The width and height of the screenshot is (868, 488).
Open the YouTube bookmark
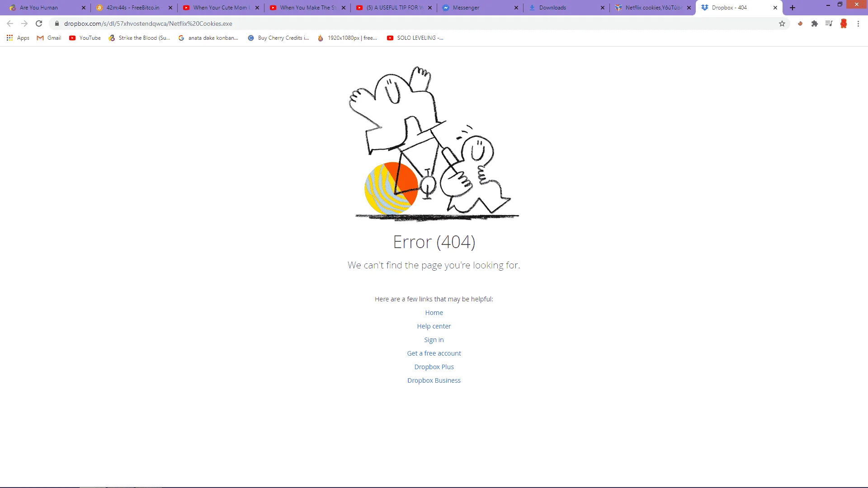[85, 38]
